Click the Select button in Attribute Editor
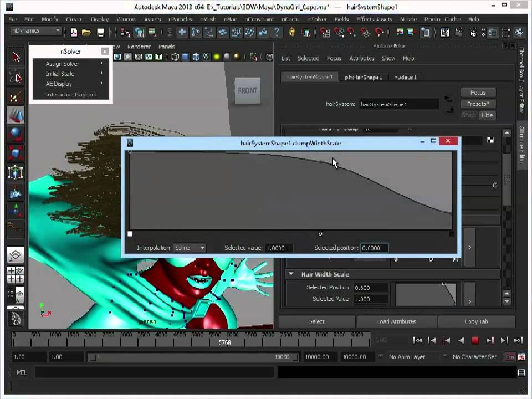 pyautogui.click(x=317, y=321)
